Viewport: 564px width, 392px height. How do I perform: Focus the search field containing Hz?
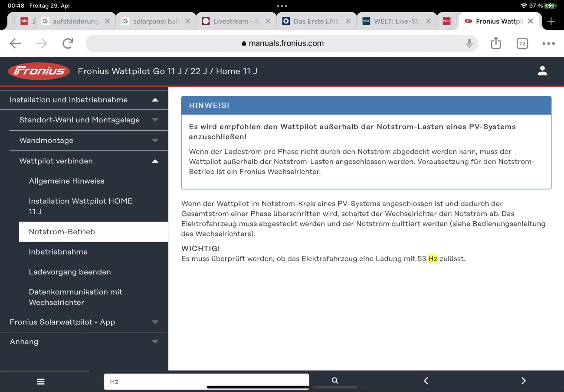[x=206, y=381]
